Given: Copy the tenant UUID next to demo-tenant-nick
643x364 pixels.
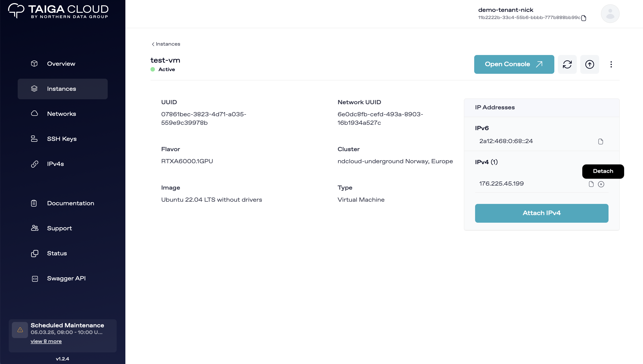Looking at the screenshot, I should pos(584,18).
